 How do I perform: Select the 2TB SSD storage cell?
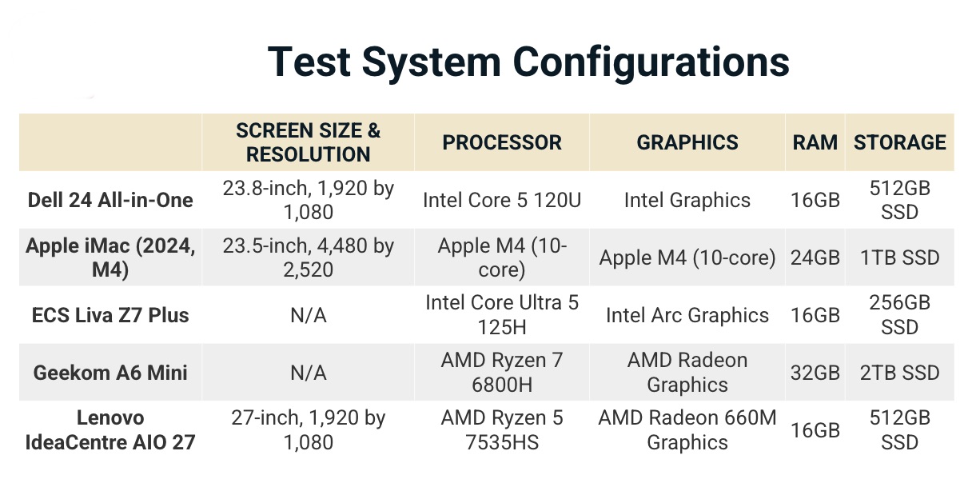(899, 373)
